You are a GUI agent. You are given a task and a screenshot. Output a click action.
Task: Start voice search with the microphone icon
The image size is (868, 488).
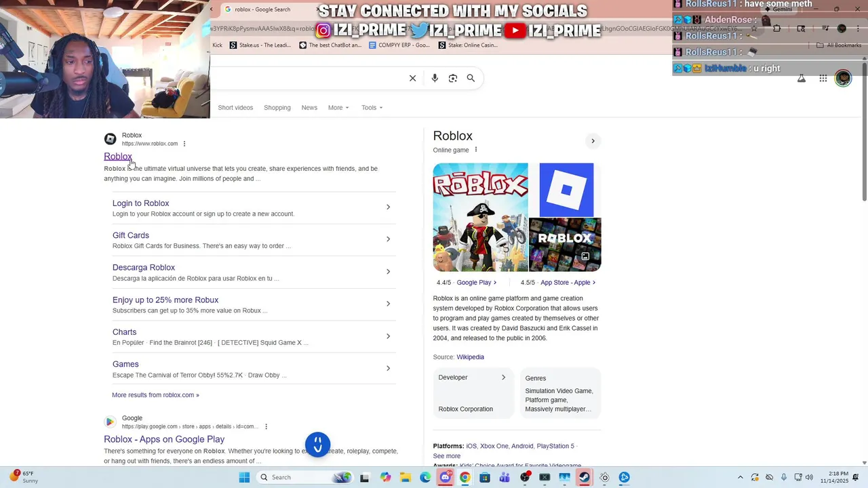pos(435,78)
